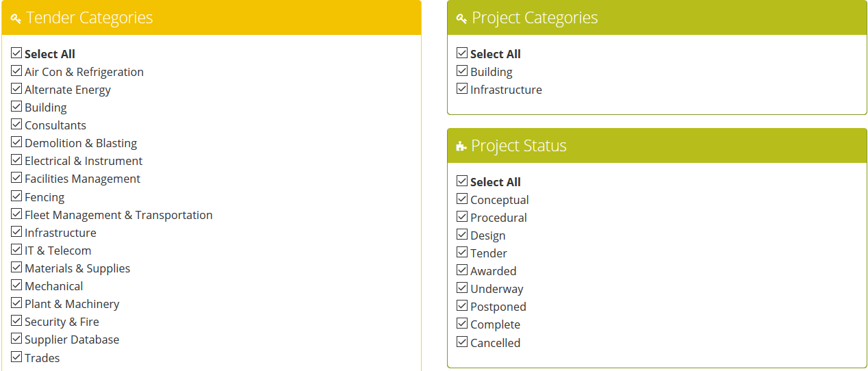Viewport: 868px width, 371px height.
Task: Toggle the IT & Telecom checkbox
Action: 16,249
